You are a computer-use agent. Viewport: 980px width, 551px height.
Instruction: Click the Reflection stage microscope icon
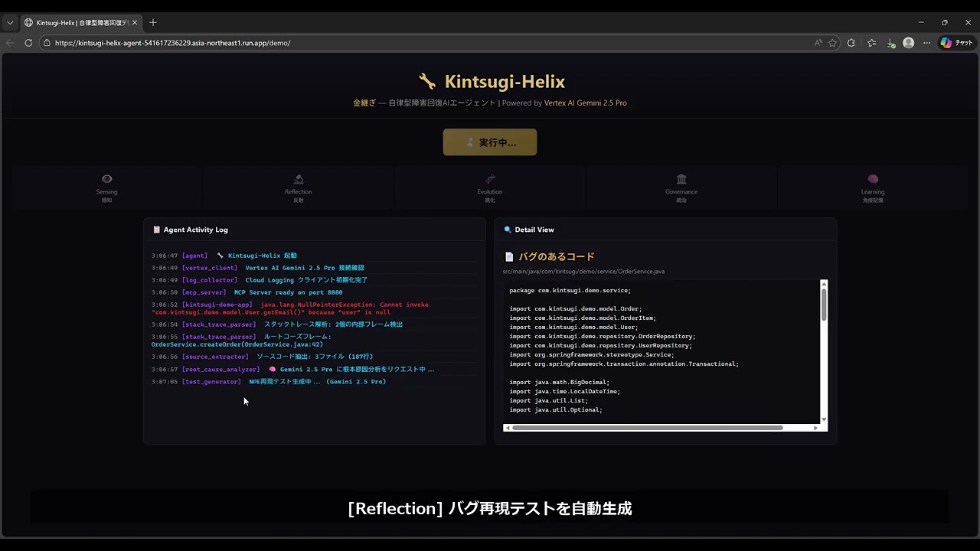[x=299, y=179]
